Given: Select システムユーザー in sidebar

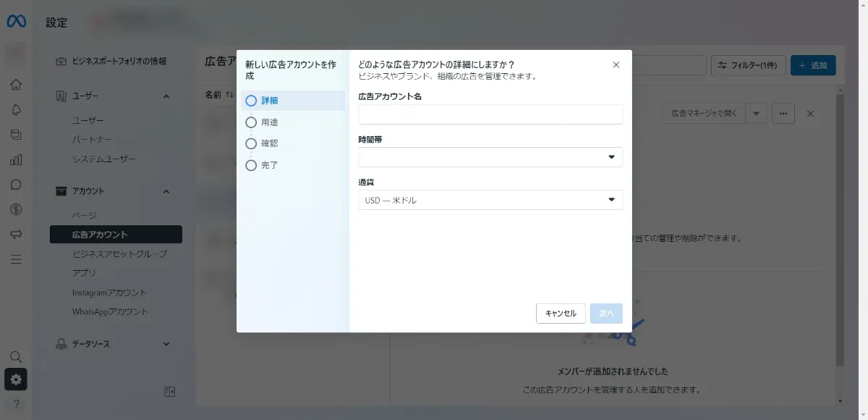Looking at the screenshot, I should tap(103, 159).
